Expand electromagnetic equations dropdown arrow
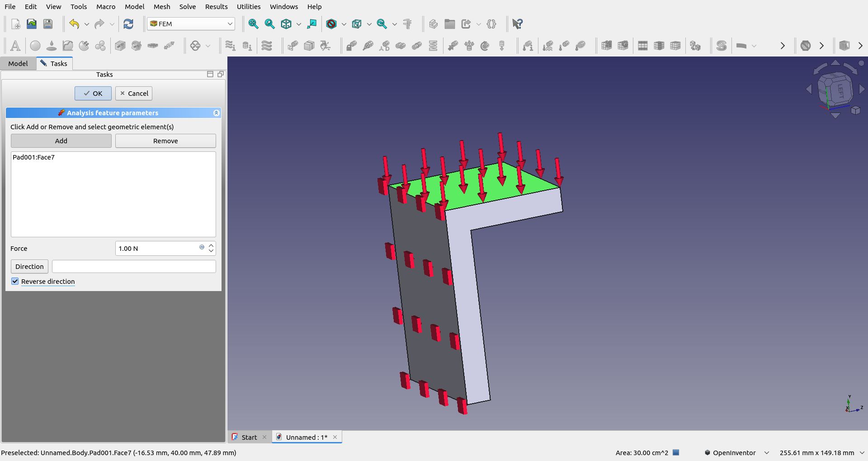868x461 pixels. point(208,46)
